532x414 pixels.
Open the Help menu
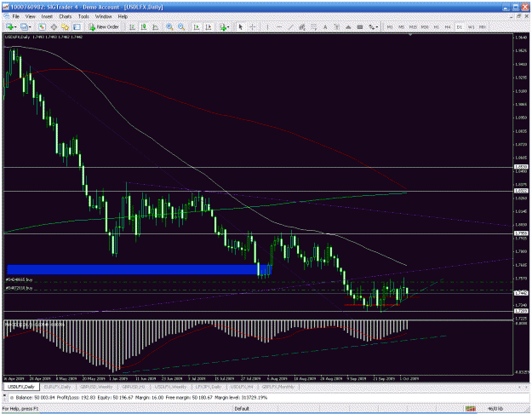point(123,16)
